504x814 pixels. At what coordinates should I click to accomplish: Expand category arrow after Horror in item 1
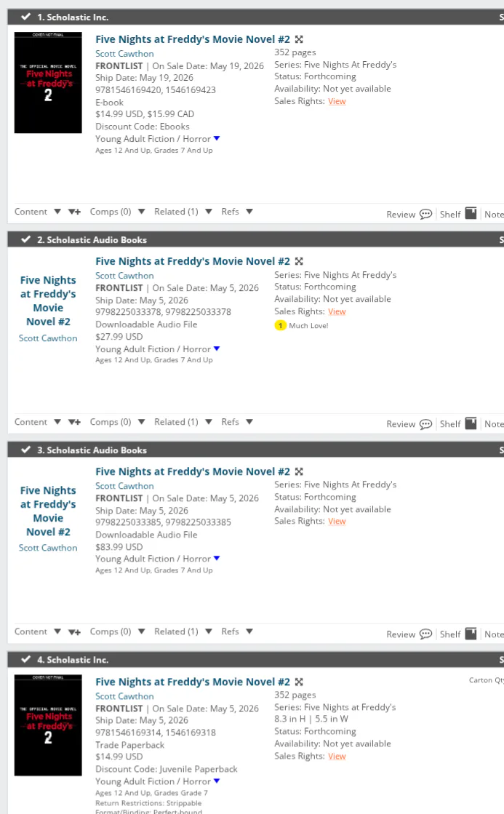coord(217,138)
